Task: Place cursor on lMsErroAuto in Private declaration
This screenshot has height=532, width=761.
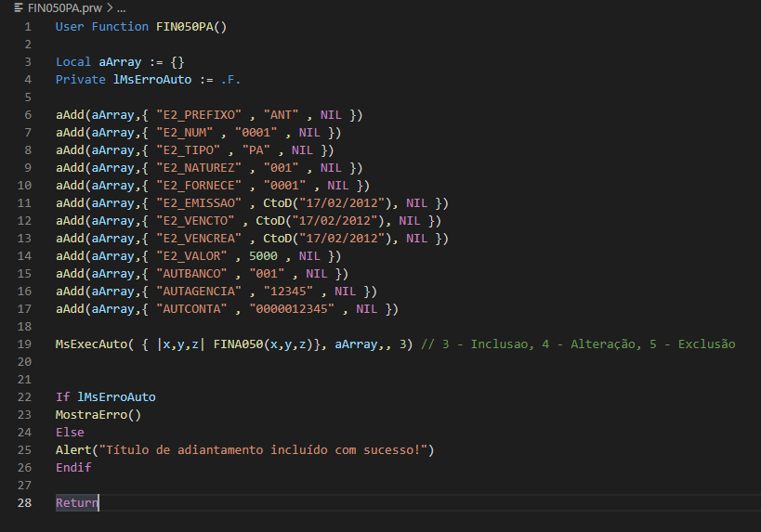Action: point(152,80)
